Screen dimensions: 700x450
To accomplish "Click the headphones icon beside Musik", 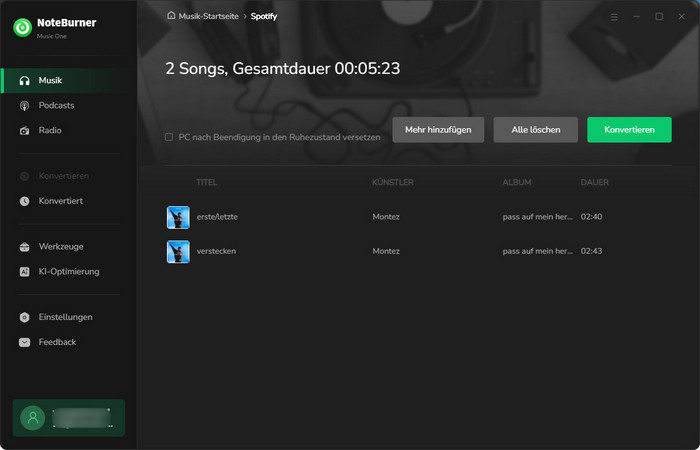I will [x=25, y=81].
